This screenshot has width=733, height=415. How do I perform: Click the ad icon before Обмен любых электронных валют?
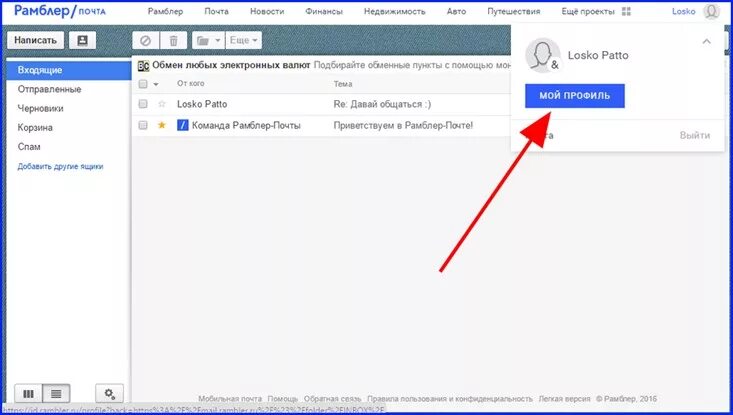point(143,66)
